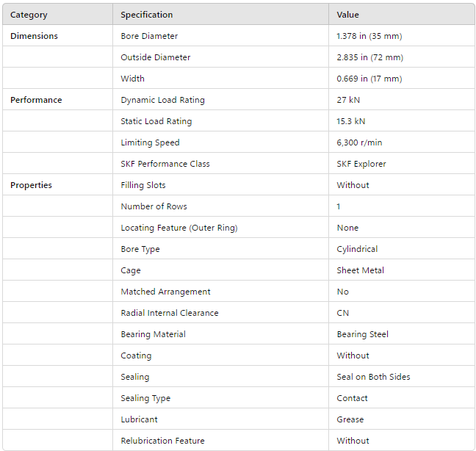
Task: Click the Value column header
Action: (x=348, y=15)
